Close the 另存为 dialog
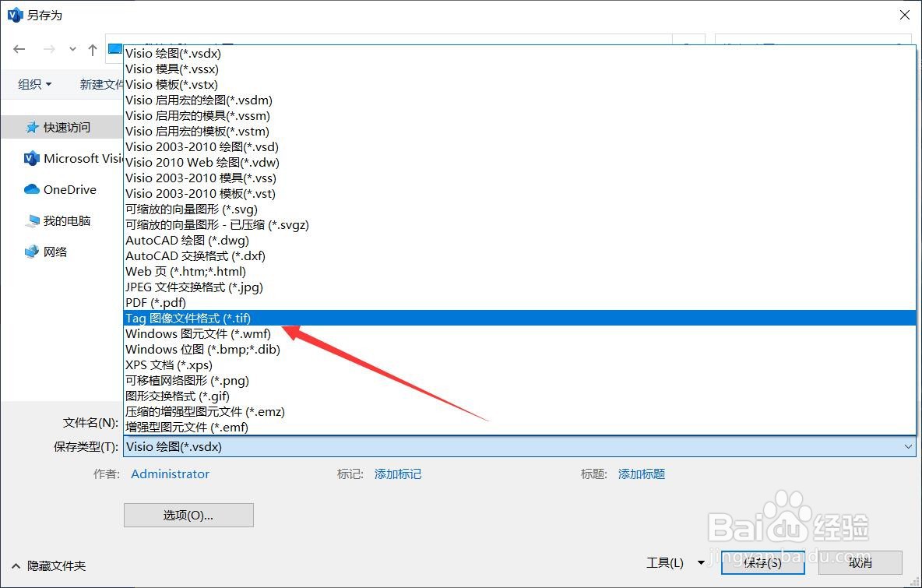Viewport: 922px width, 588px height. point(905,15)
